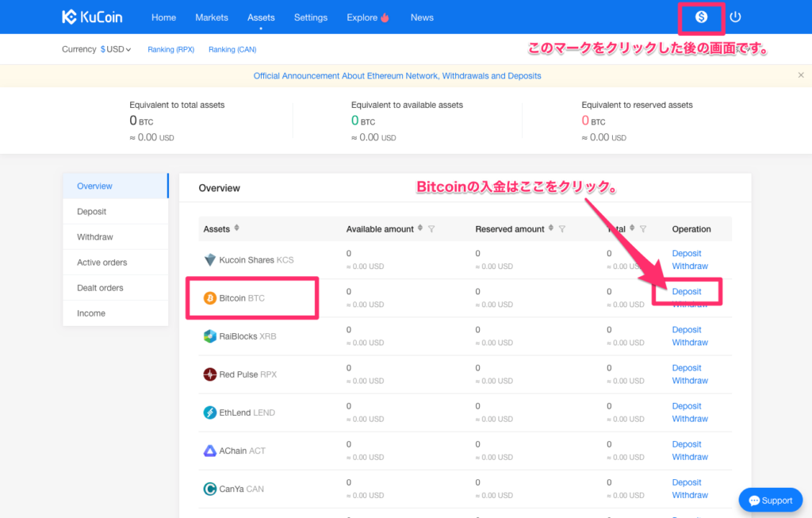Click the Overview panel heading
The image size is (812, 518).
(x=219, y=188)
